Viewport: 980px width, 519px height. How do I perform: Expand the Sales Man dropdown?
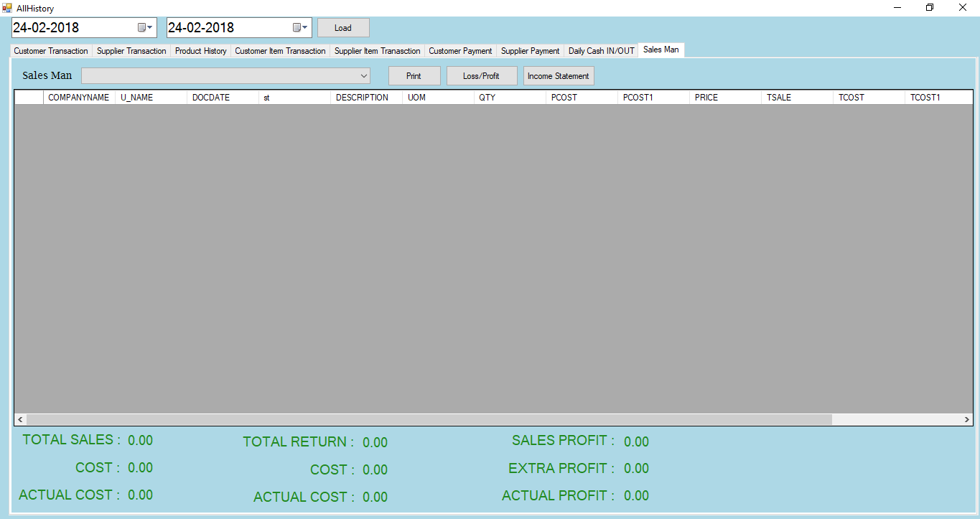(x=363, y=76)
